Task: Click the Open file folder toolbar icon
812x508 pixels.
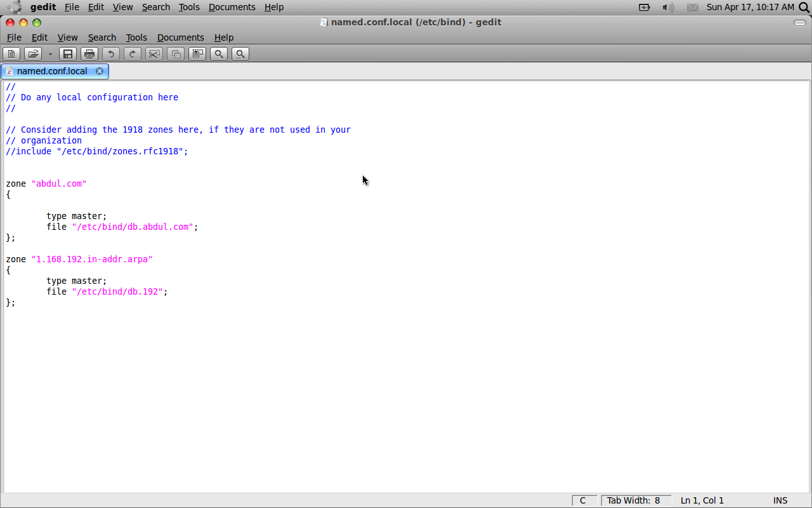Action: (33, 54)
